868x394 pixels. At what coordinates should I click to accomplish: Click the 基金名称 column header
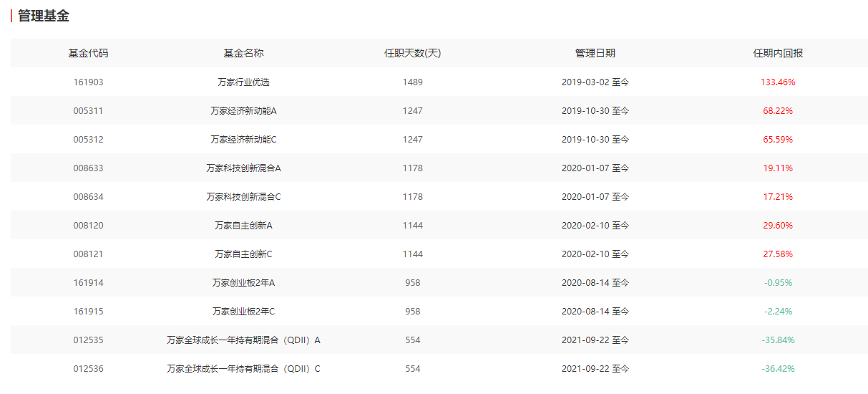pyautogui.click(x=243, y=53)
